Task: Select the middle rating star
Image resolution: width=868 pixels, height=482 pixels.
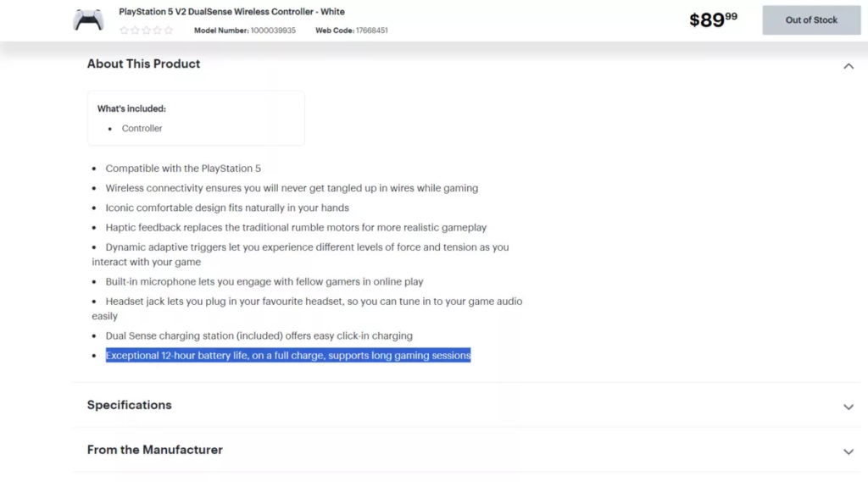Action: (x=146, y=30)
